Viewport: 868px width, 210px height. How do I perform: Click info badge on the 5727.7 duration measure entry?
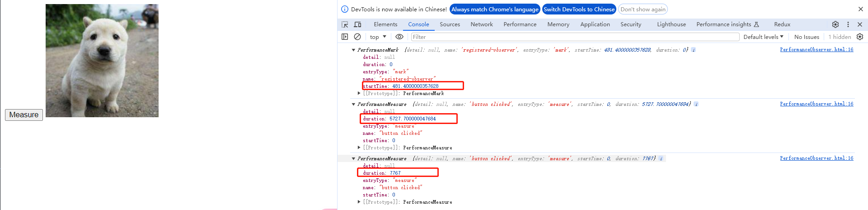pyautogui.click(x=696, y=104)
